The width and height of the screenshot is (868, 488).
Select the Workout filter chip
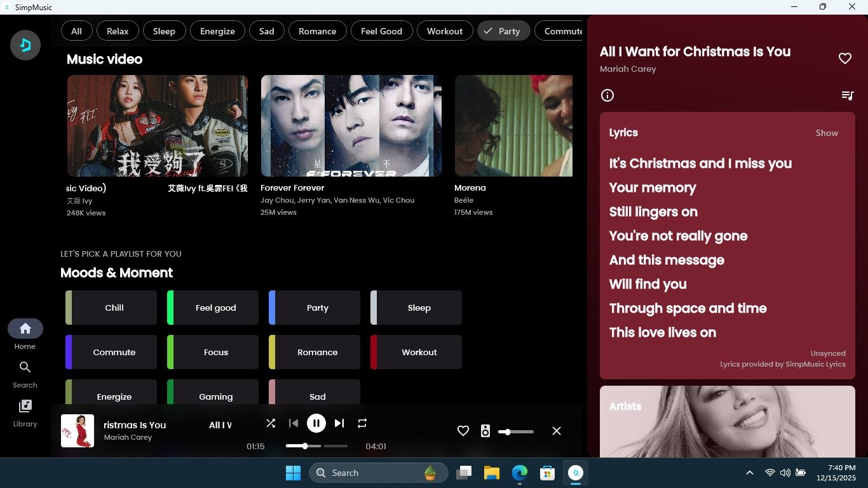pos(444,31)
